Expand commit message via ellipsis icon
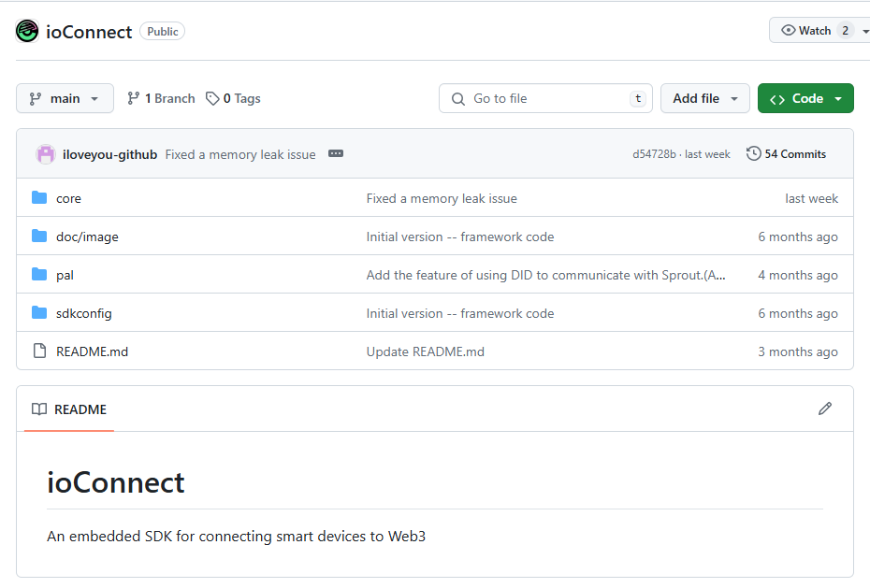Image resolution: width=870 pixels, height=588 pixels. coord(336,153)
